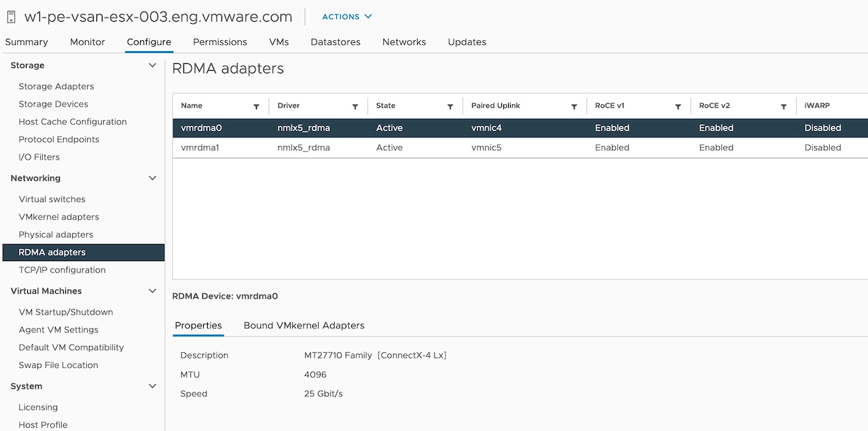Screen dimensions: 868x431
Task: Open the filter for the Name column
Action: 257,106
